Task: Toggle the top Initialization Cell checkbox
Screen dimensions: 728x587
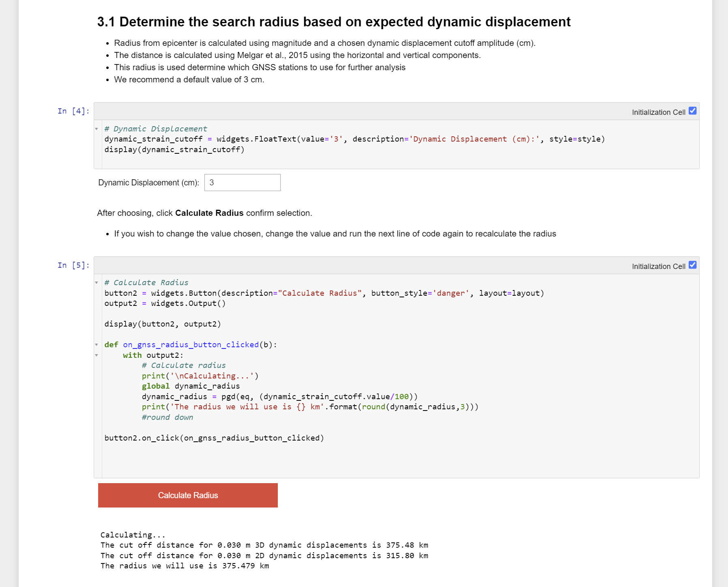Action: (692, 110)
